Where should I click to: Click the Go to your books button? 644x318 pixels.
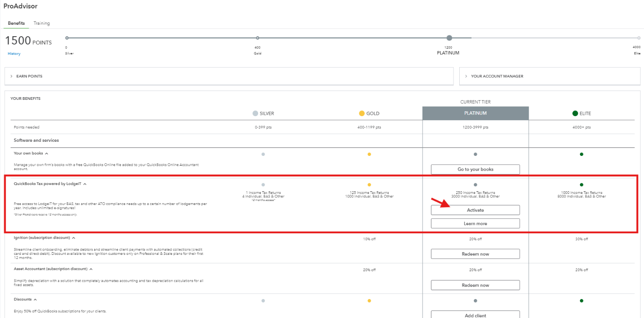[x=475, y=169]
